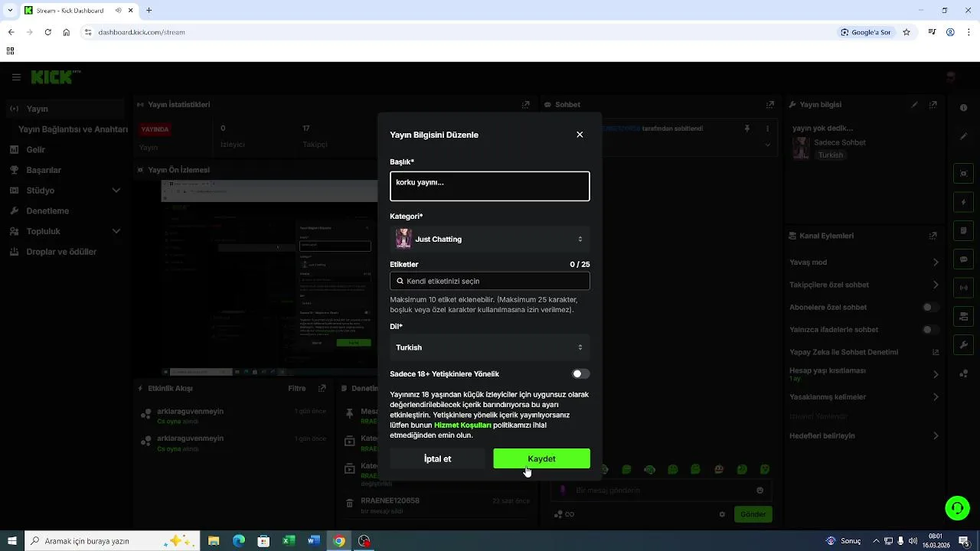Open Başarılar in left navigation

click(x=44, y=170)
